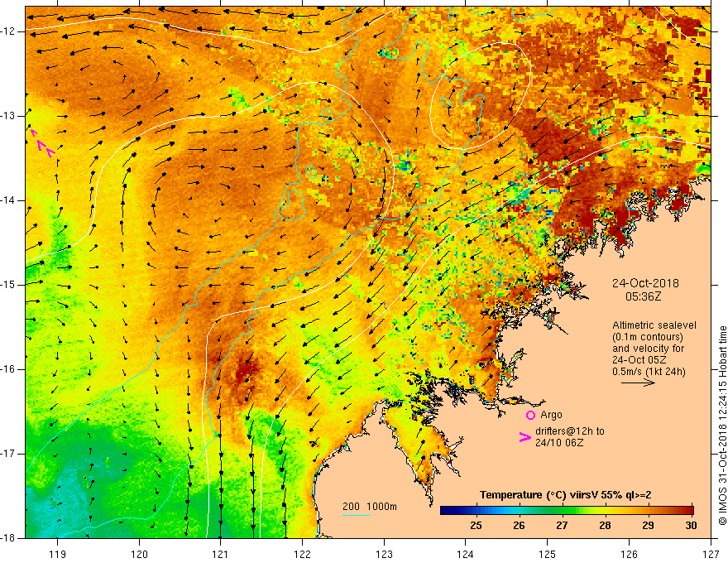Click the temperature colorbar at 30°C red end
This screenshot has width=728, height=563.
690,511
